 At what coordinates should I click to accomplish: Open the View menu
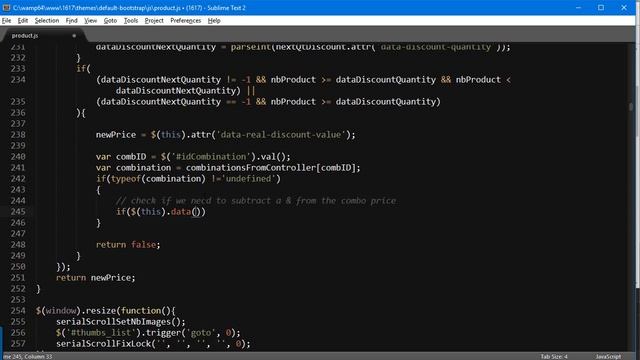coord(90,20)
